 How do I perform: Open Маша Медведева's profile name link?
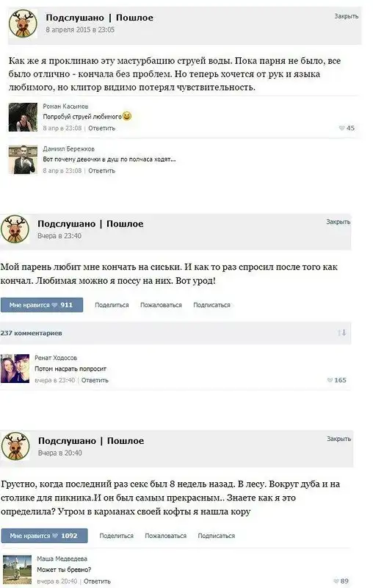62,559
